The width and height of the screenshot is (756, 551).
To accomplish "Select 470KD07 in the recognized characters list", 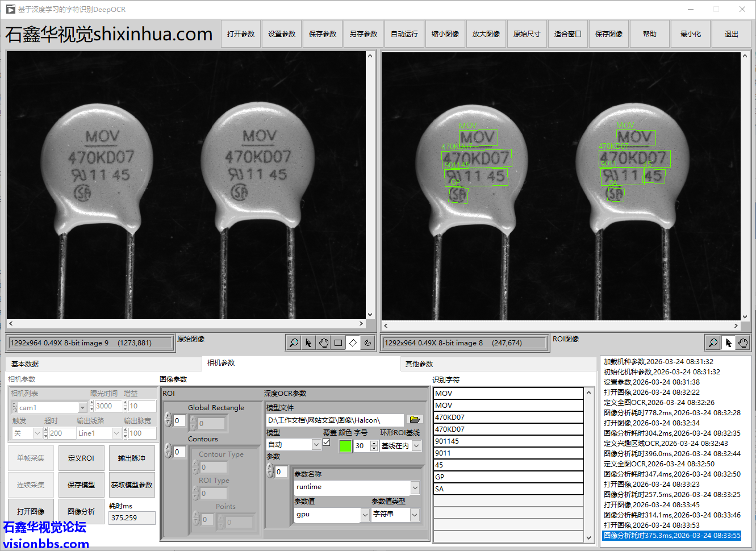I will pyautogui.click(x=508, y=418).
